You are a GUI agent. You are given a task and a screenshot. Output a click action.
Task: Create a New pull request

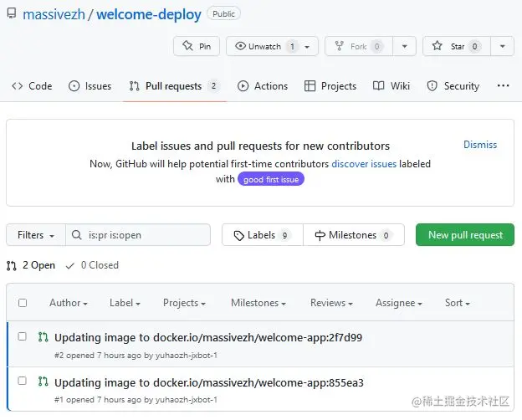(465, 235)
